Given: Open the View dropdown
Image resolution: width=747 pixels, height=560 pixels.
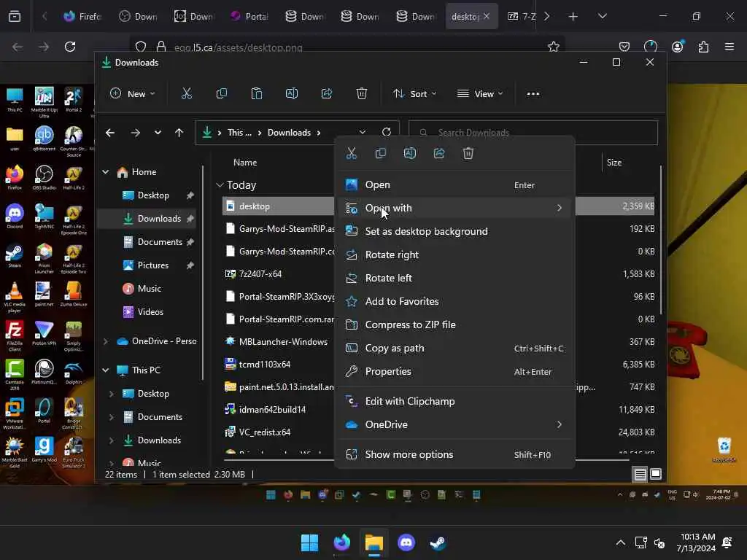Looking at the screenshot, I should [480, 94].
